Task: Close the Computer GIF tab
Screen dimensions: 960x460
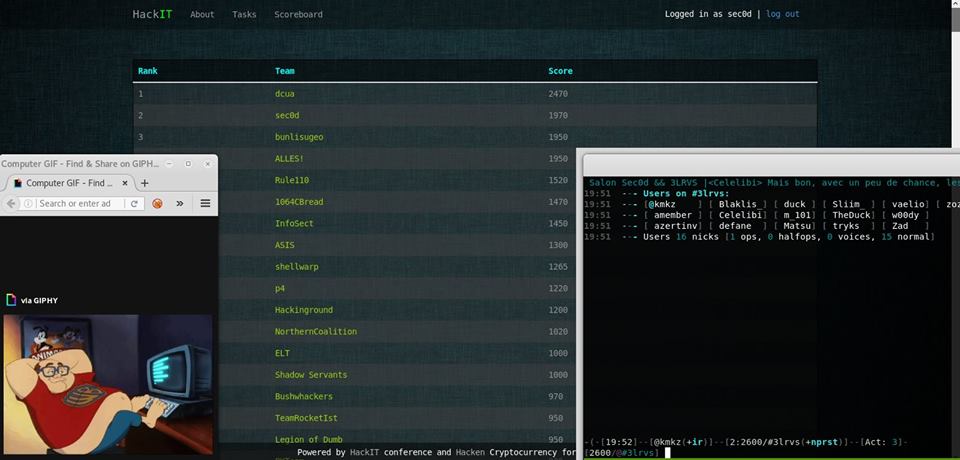Action: [125, 183]
